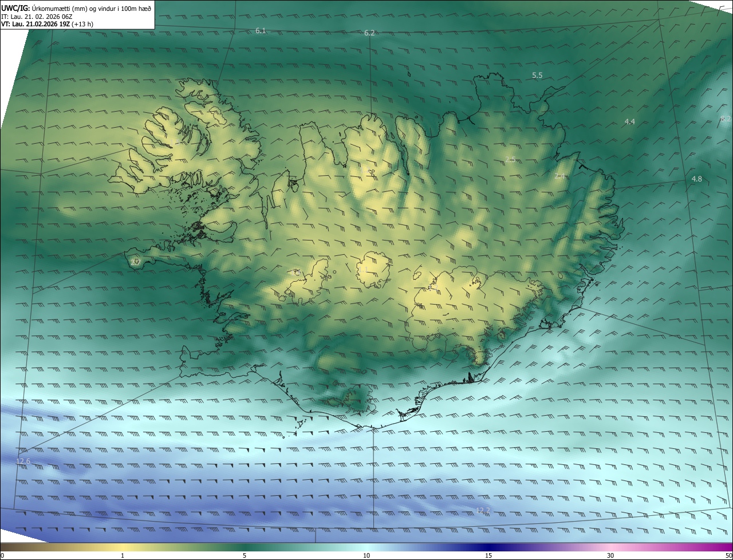This screenshot has width=733, height=560.
Task: Click the 2.5 value label over northeast Iceland
Action: 510,159
